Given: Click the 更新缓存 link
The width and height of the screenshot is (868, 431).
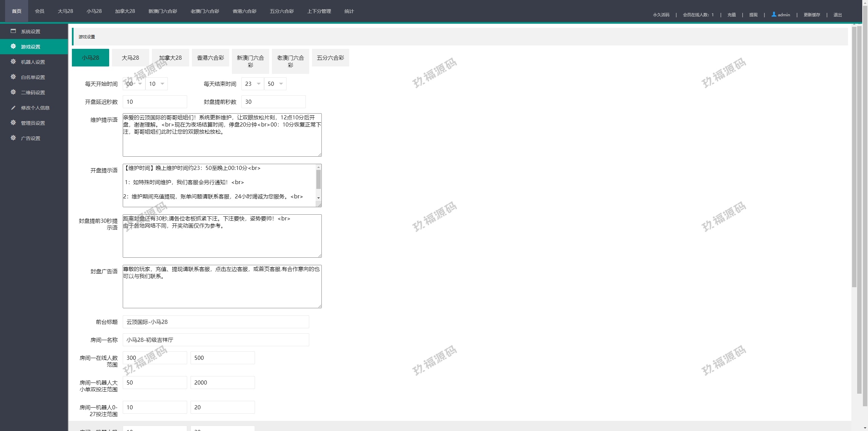Looking at the screenshot, I should pyautogui.click(x=811, y=15).
